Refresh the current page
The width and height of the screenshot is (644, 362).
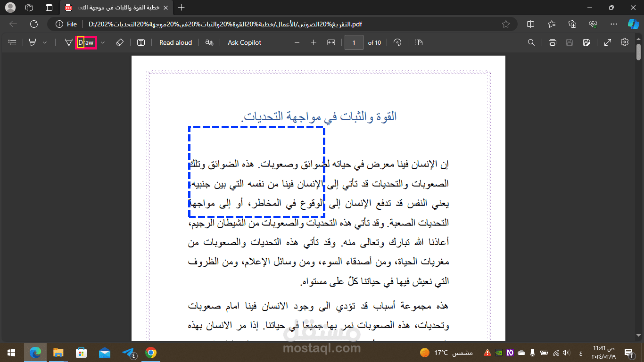coord(33,24)
